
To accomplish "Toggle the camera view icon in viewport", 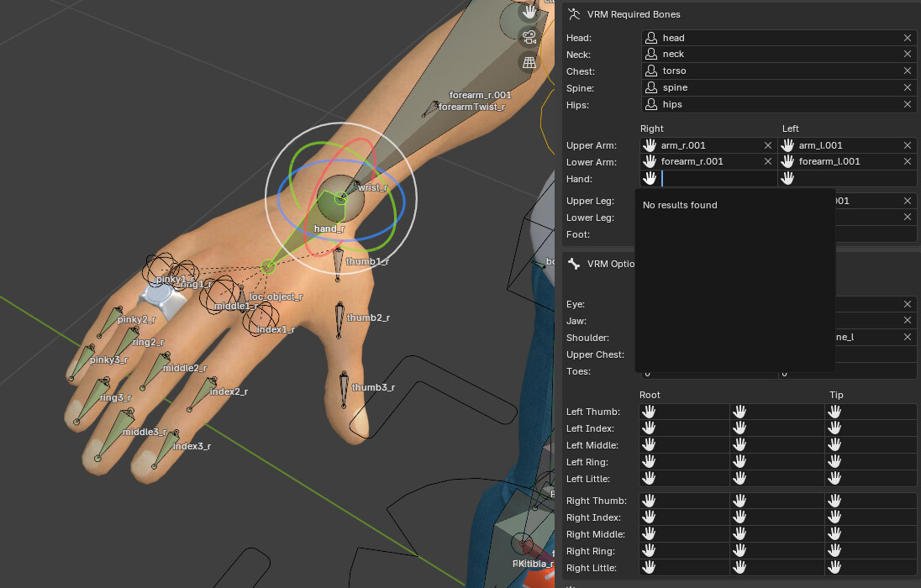I will click(x=529, y=37).
